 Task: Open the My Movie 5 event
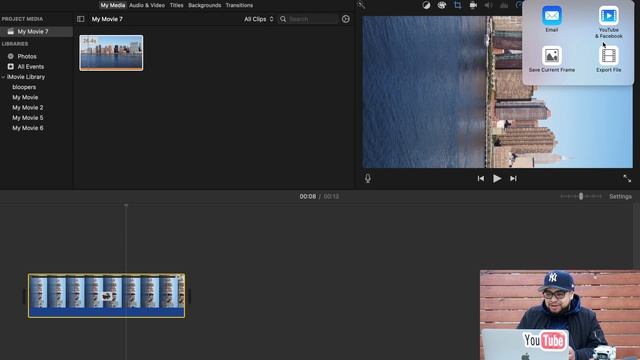click(x=27, y=118)
